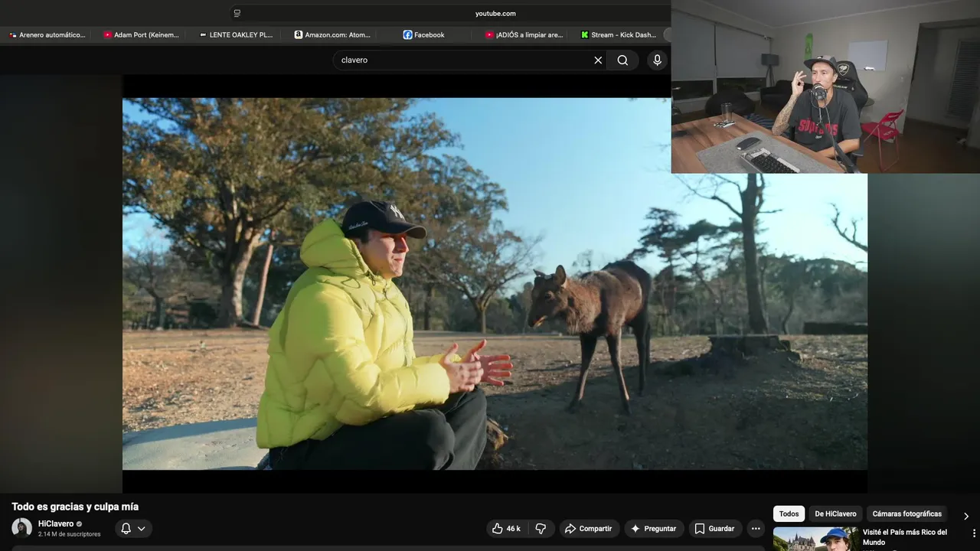Open the ¡ADIÓS a limpiar are... bookmark
The height and width of the screenshot is (551, 980).
pyautogui.click(x=524, y=34)
